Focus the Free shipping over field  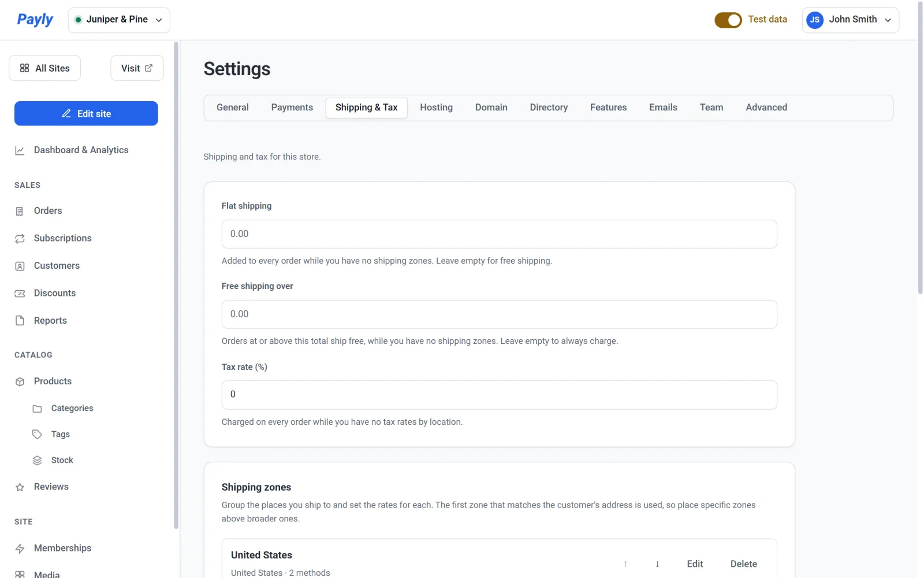click(499, 314)
